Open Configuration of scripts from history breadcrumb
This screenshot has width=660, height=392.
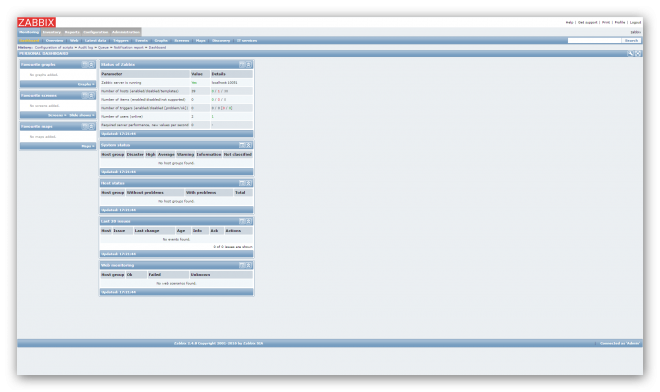tap(54, 48)
